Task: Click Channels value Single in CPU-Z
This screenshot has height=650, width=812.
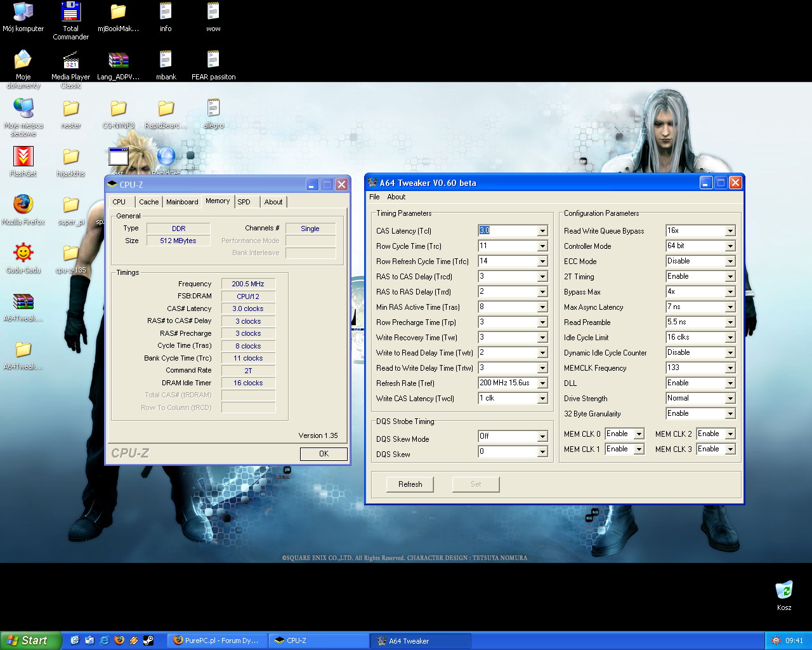Action: (310, 229)
